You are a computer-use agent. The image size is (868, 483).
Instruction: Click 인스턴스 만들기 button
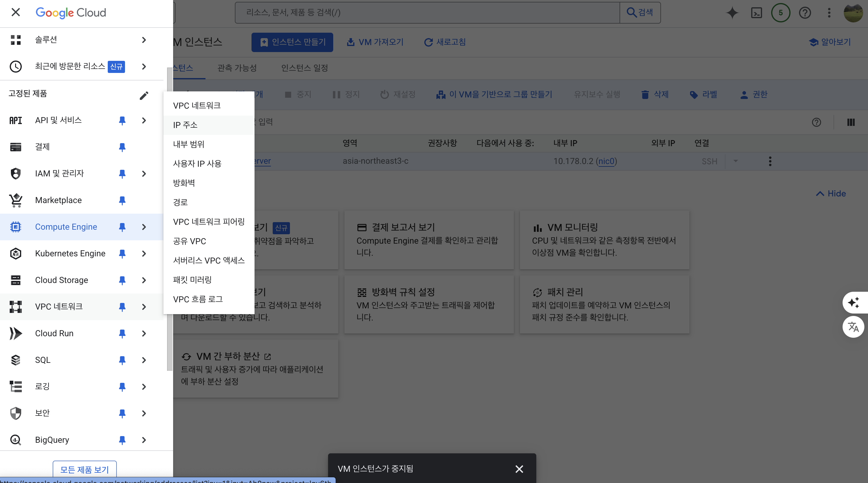click(x=292, y=42)
